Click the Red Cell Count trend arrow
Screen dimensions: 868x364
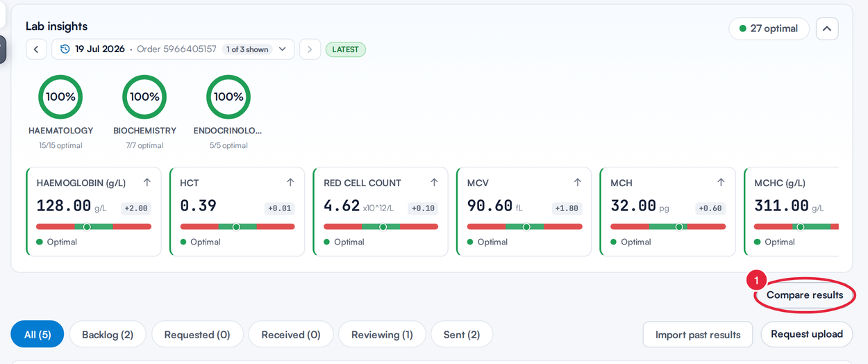(434, 183)
